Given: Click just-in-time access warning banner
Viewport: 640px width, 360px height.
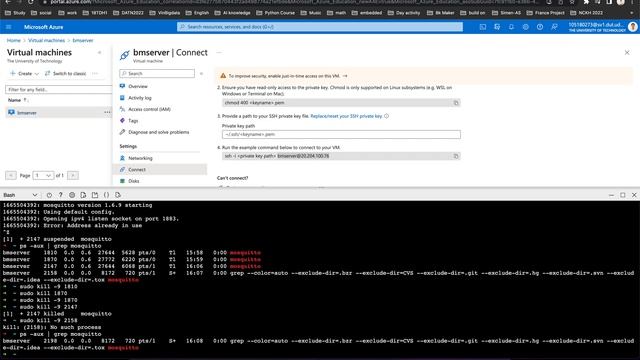Looking at the screenshot, I should pyautogui.click(x=424, y=76).
